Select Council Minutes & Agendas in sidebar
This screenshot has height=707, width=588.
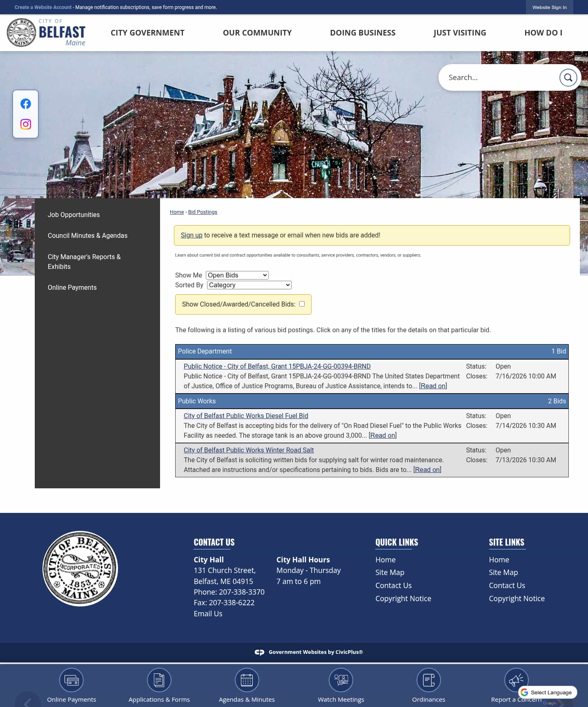[x=87, y=235]
